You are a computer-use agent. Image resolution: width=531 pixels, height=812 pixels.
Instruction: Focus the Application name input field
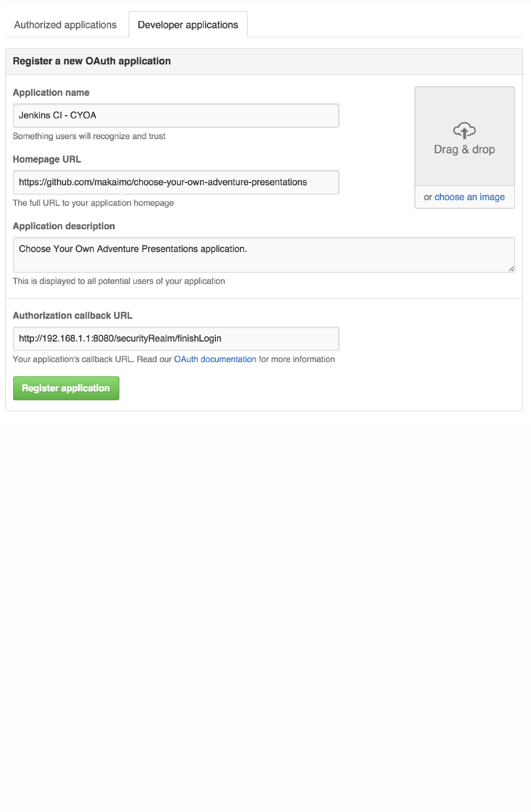175,116
